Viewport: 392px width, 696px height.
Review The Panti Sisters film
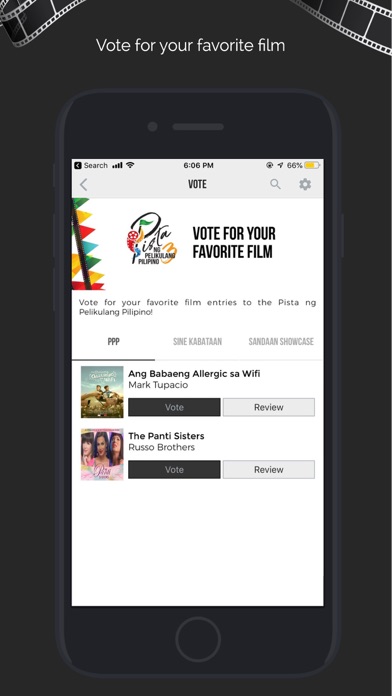(269, 469)
